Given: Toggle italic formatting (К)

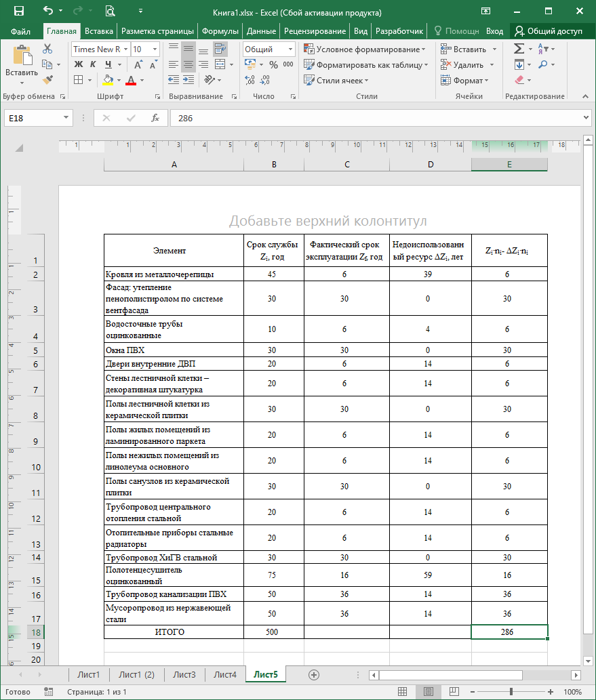Looking at the screenshot, I should click(x=93, y=65).
